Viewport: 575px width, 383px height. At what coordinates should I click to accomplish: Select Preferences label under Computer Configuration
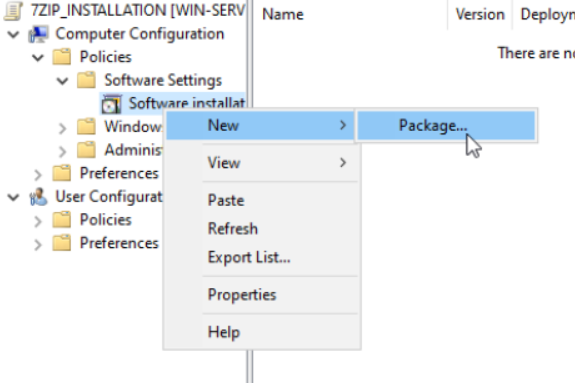119,173
